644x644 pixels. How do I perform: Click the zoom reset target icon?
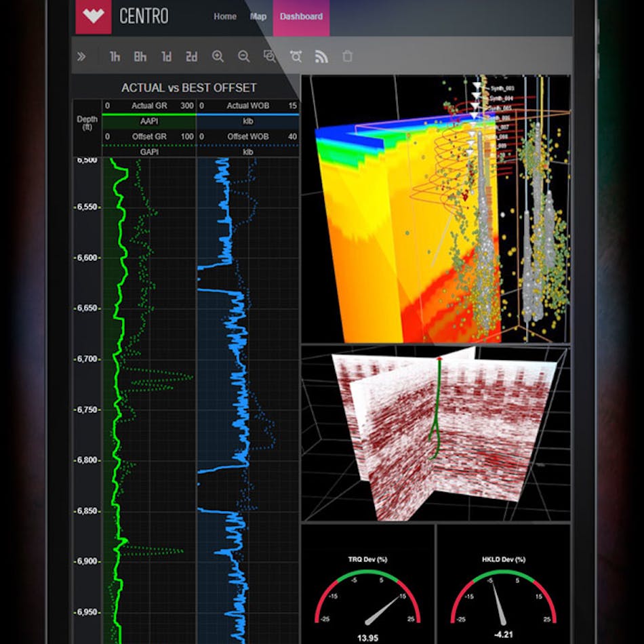[x=296, y=57]
